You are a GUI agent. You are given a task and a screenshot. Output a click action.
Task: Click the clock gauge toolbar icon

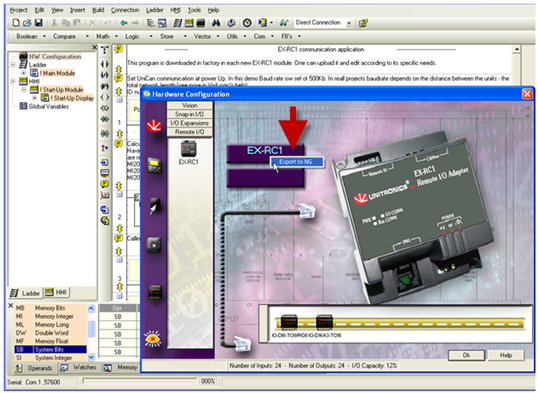point(247,23)
